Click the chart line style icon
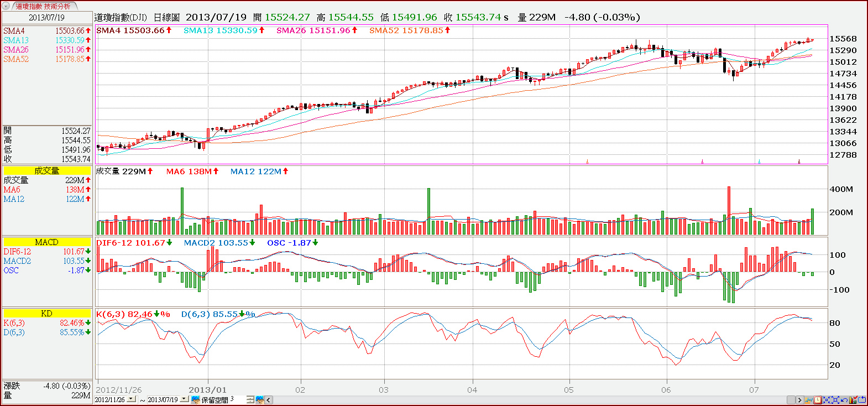 [x=809, y=399]
